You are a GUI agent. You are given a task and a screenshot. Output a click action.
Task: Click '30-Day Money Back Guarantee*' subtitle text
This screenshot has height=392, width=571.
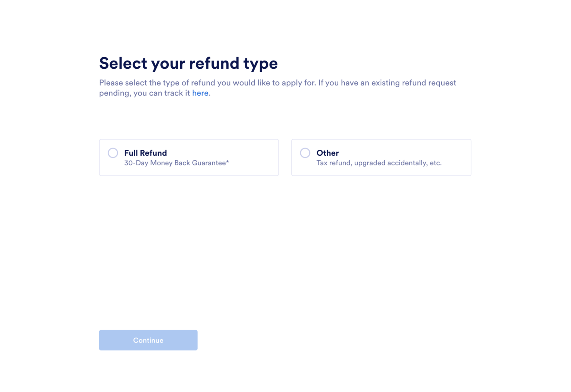177,163
